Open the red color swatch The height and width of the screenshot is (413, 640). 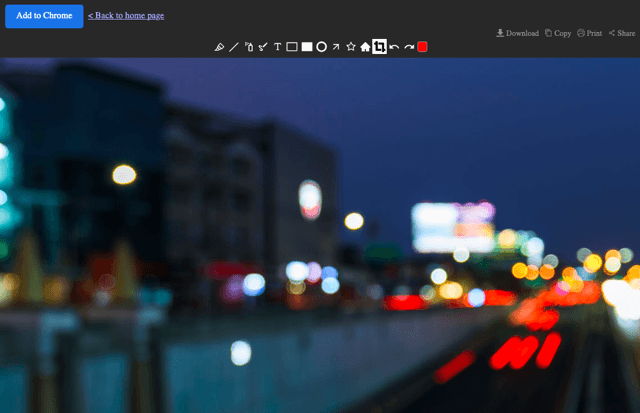point(422,47)
